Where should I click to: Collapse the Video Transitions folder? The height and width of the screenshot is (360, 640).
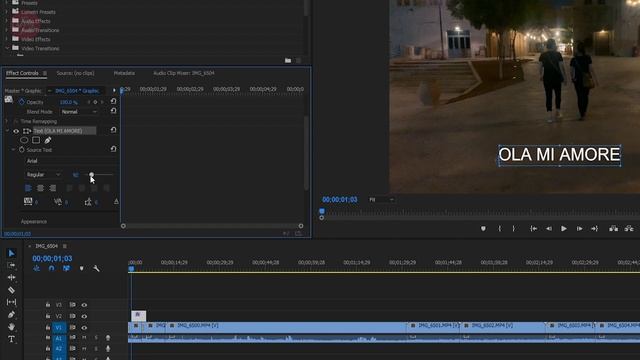click(6, 48)
